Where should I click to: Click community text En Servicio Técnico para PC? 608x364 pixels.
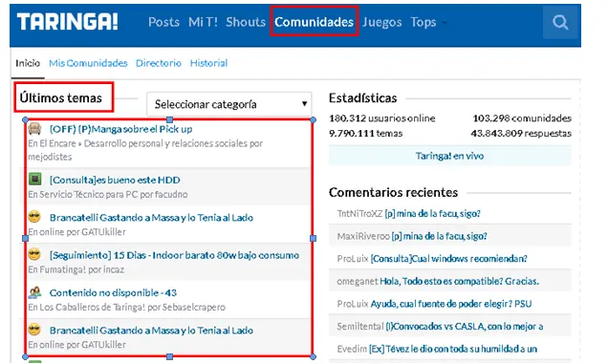pos(108,194)
